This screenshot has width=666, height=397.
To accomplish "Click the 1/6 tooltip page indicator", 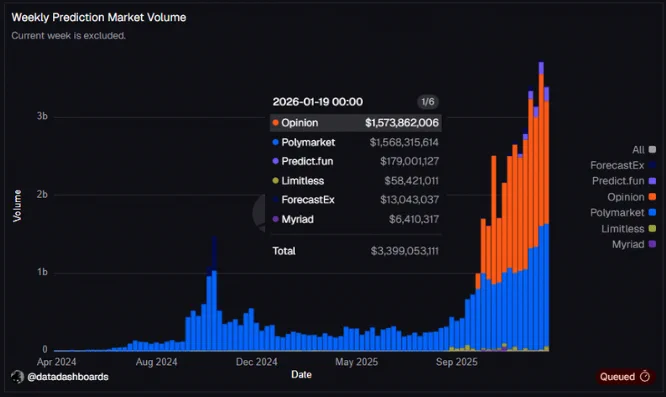I will point(428,102).
